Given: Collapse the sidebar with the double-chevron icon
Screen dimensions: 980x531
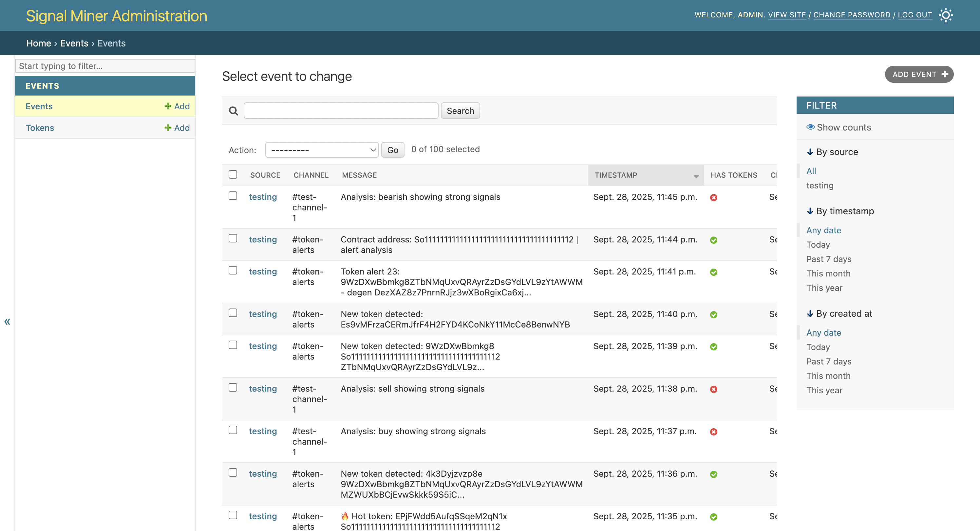Looking at the screenshot, I should click(x=7, y=322).
